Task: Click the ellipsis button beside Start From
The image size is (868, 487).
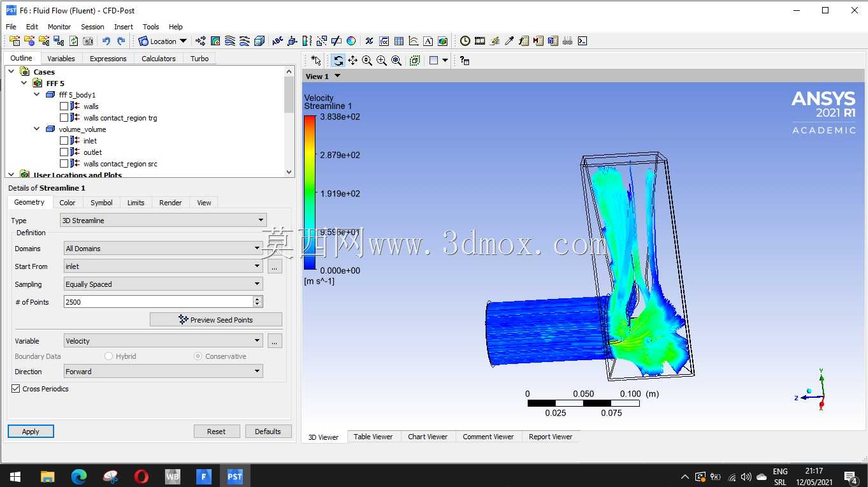Action: coord(275,266)
